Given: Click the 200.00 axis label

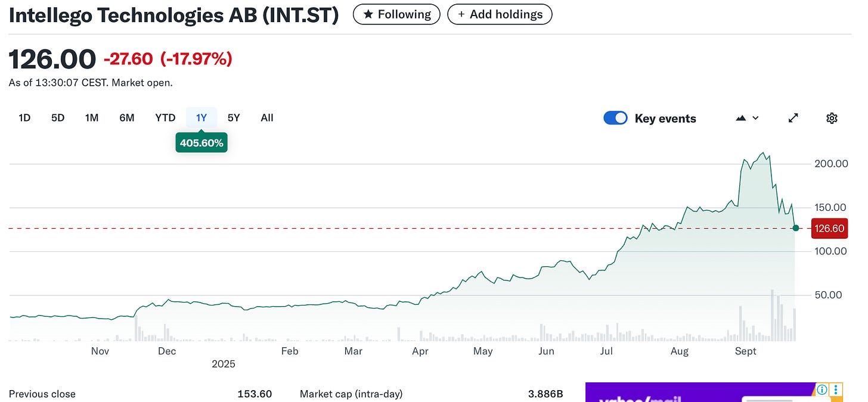Looking at the screenshot, I should tap(831, 164).
